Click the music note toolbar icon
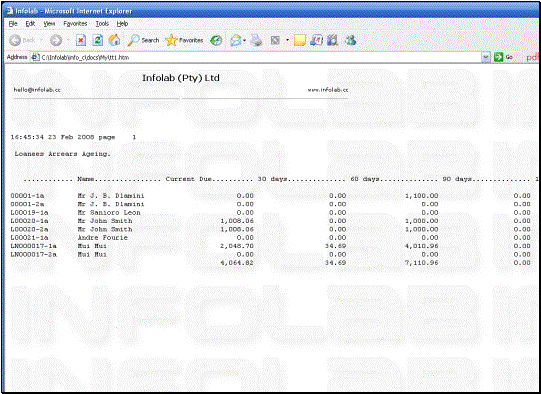This screenshot has height=394, width=541. click(316, 40)
